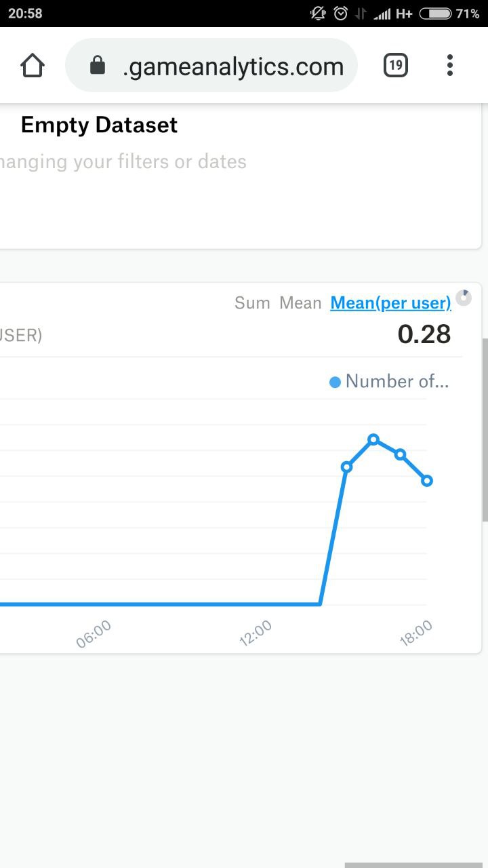488x868 pixels.
Task: Toggle the 'Number of...' legend series
Action: (x=396, y=382)
